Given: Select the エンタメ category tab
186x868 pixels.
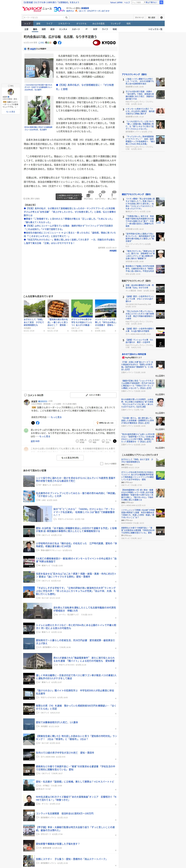Looking at the screenshot, I should click(63, 29).
